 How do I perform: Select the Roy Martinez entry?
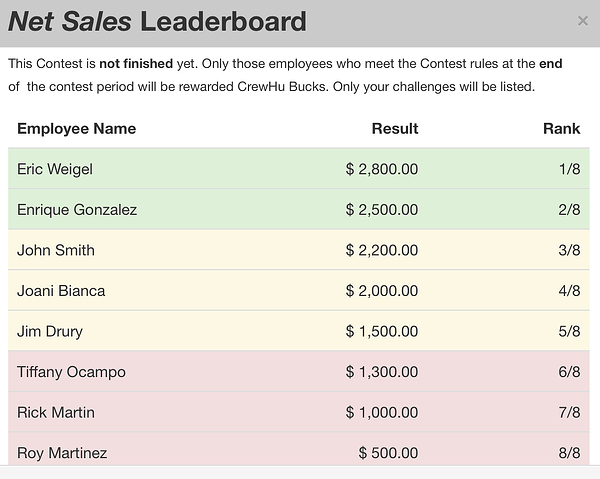pyautogui.click(x=62, y=452)
